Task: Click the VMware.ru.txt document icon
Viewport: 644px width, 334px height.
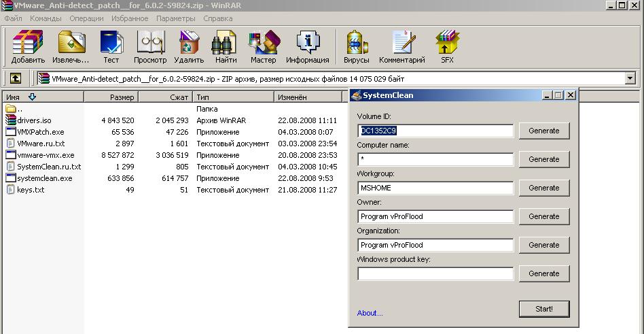Action: click(x=11, y=143)
